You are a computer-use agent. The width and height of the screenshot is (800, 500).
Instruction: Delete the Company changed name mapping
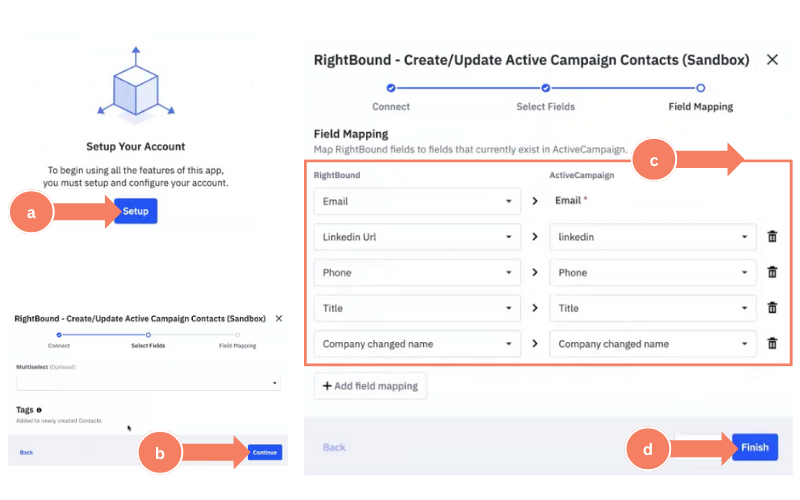coord(772,343)
